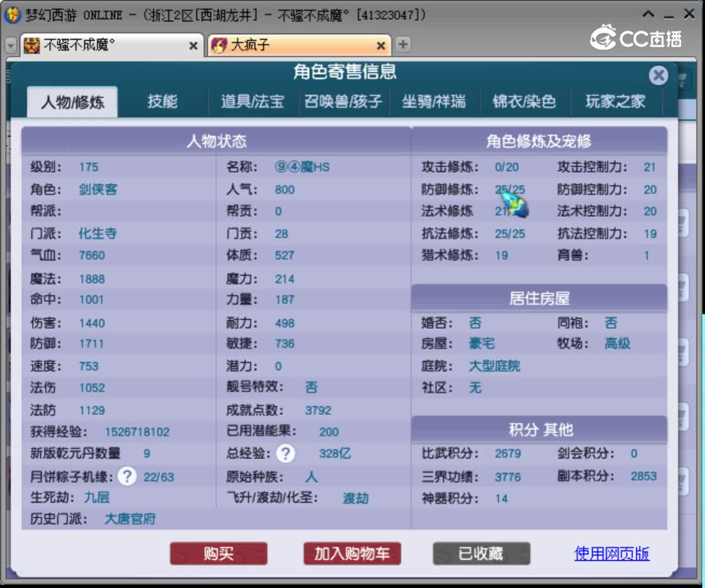Close the 角色寄售信息 dialog

(658, 75)
